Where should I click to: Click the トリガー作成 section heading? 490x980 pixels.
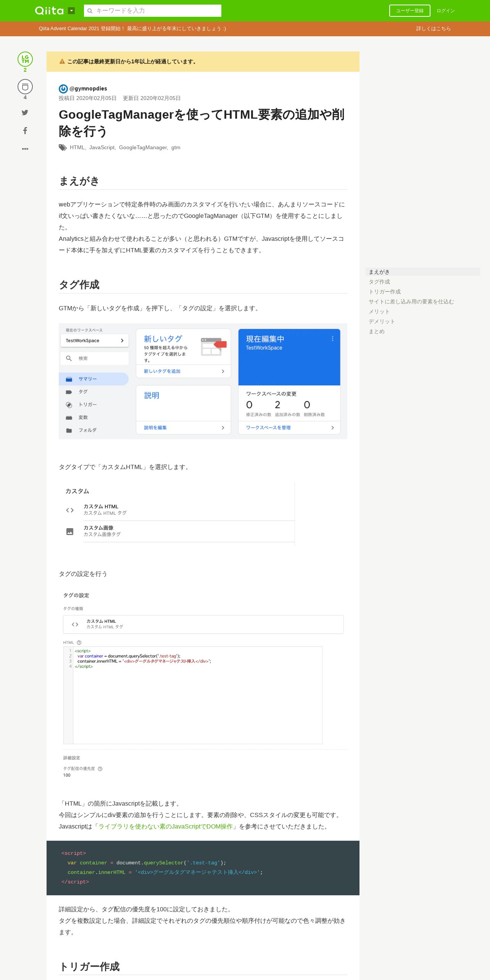pyautogui.click(x=89, y=966)
